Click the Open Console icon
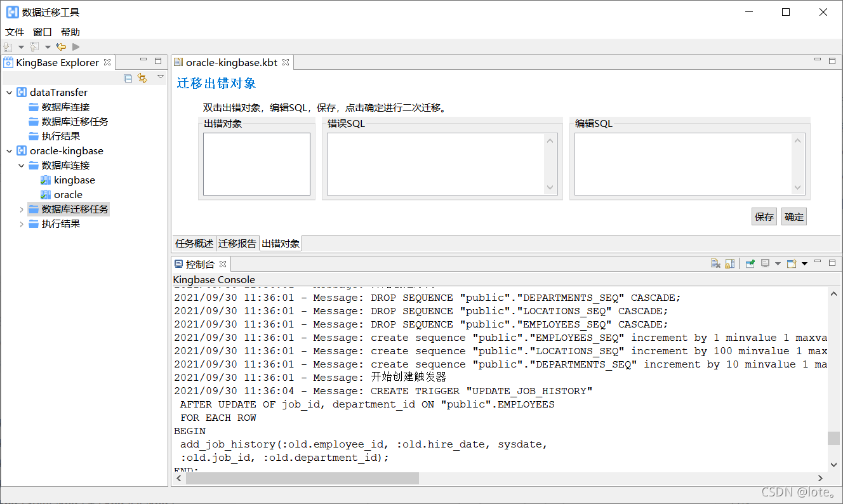Viewport: 843px width, 504px height. [792, 263]
